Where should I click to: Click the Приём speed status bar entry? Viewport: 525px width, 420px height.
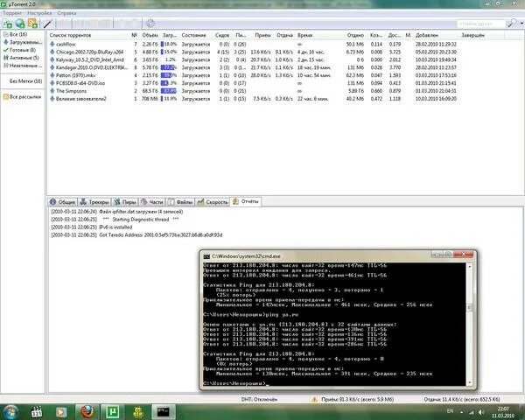pyautogui.click(x=357, y=399)
